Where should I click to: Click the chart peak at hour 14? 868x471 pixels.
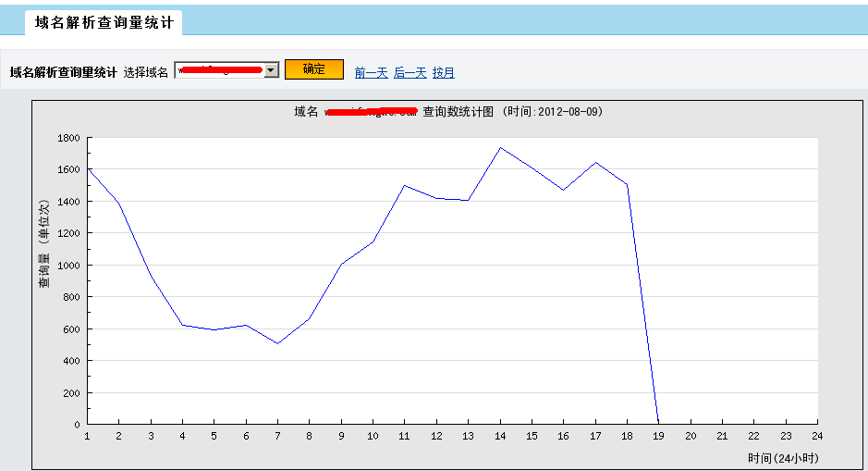[x=500, y=147]
